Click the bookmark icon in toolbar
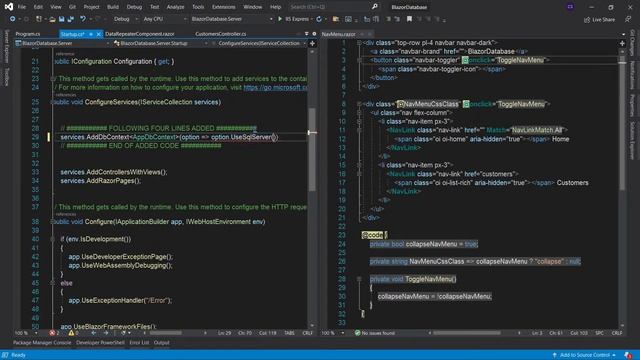This screenshot has height=360, width=640. pyautogui.click(x=409, y=19)
